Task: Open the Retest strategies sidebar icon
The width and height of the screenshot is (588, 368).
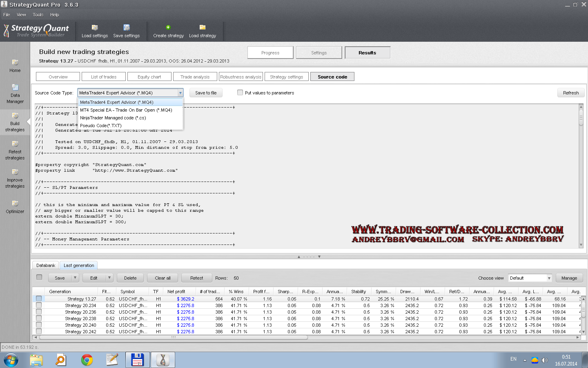Action: pyautogui.click(x=15, y=144)
